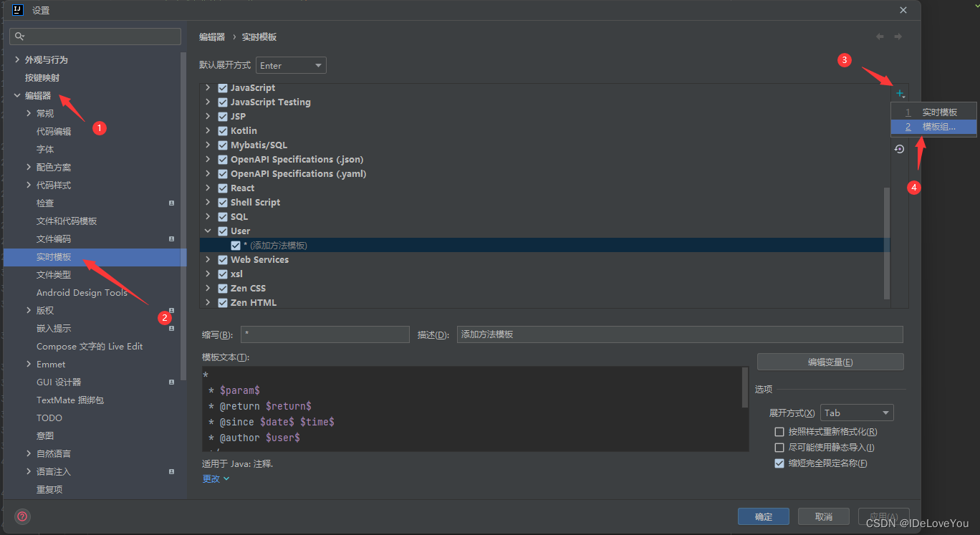
Task: Toggle the User group checkbox
Action: point(223,231)
